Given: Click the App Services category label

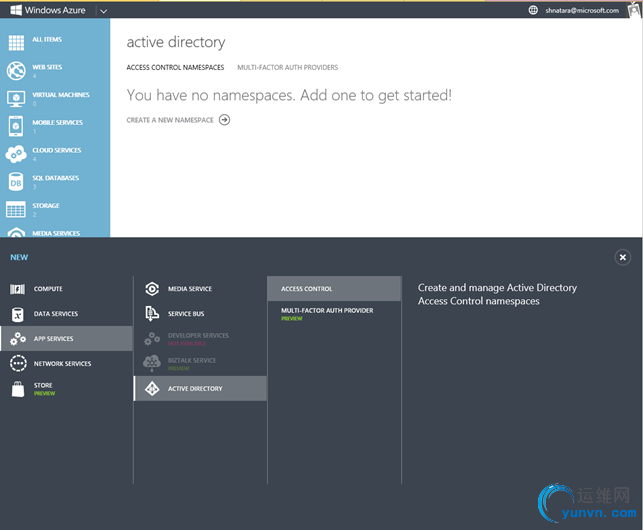Looking at the screenshot, I should [53, 338].
